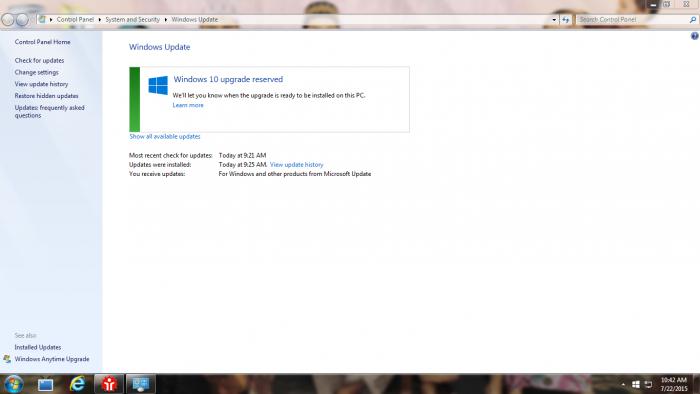Screen dimensions: 700x394
Task: Click 'For Windows and other products from Microsoft Update'
Action: point(295,174)
